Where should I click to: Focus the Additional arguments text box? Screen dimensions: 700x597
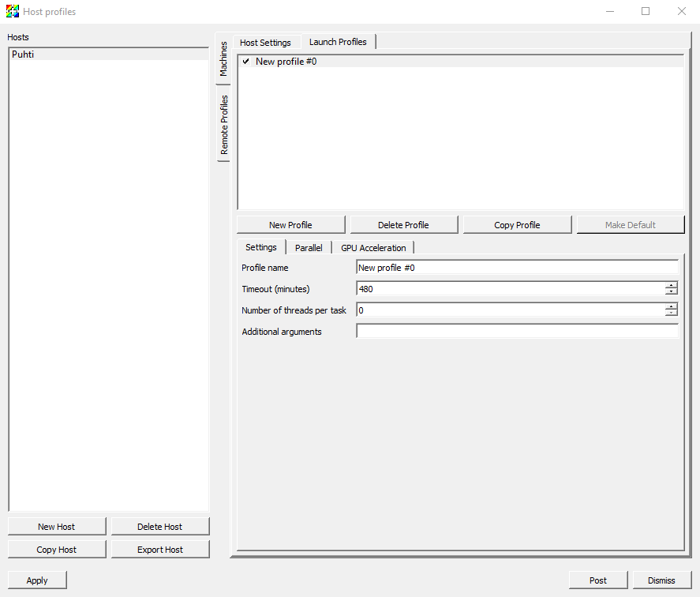[x=517, y=332]
